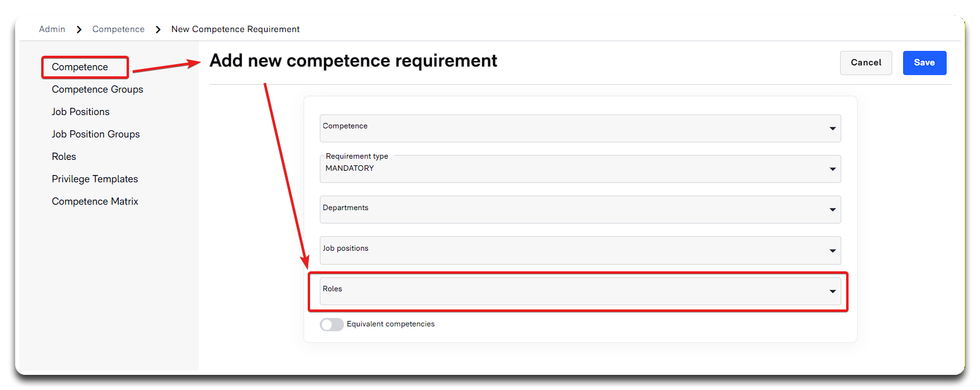Navigate to Competence Matrix
Screen dimensions: 980x390
(95, 202)
